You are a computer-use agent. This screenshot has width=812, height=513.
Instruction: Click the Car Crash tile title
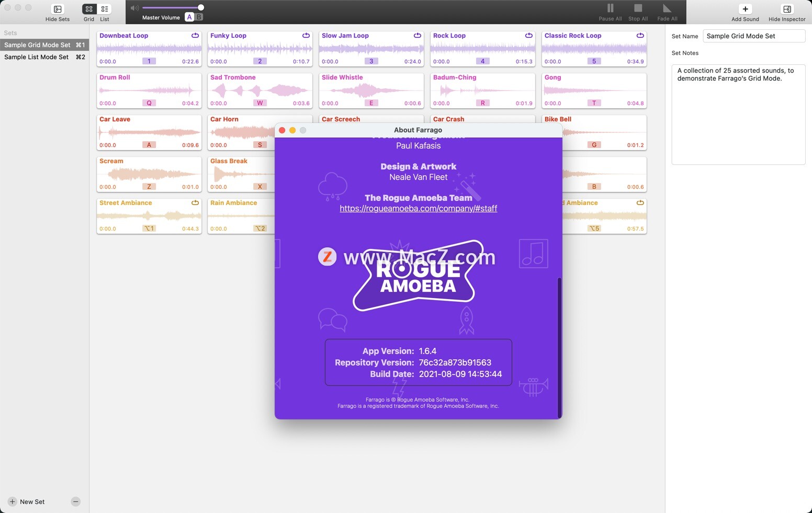(448, 119)
